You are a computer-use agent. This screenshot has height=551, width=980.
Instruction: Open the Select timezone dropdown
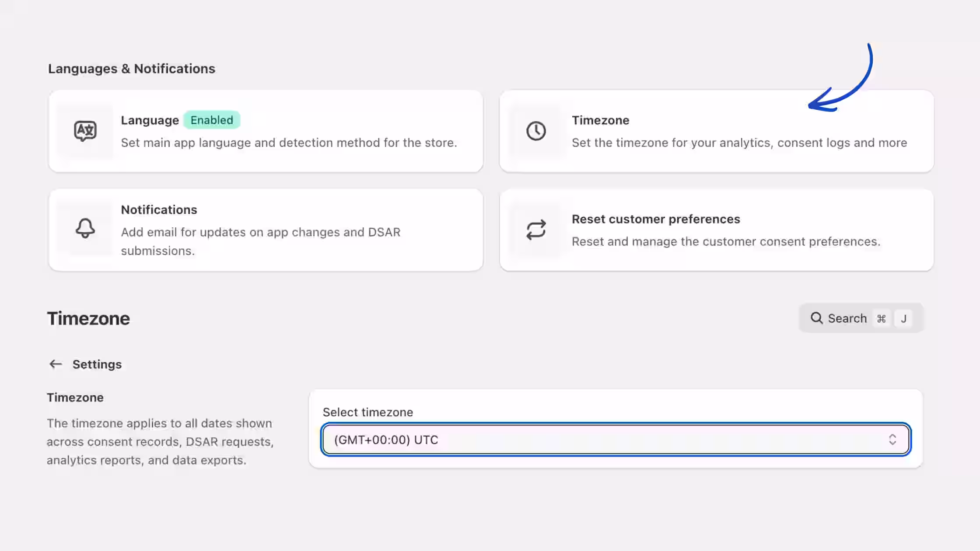(x=616, y=439)
